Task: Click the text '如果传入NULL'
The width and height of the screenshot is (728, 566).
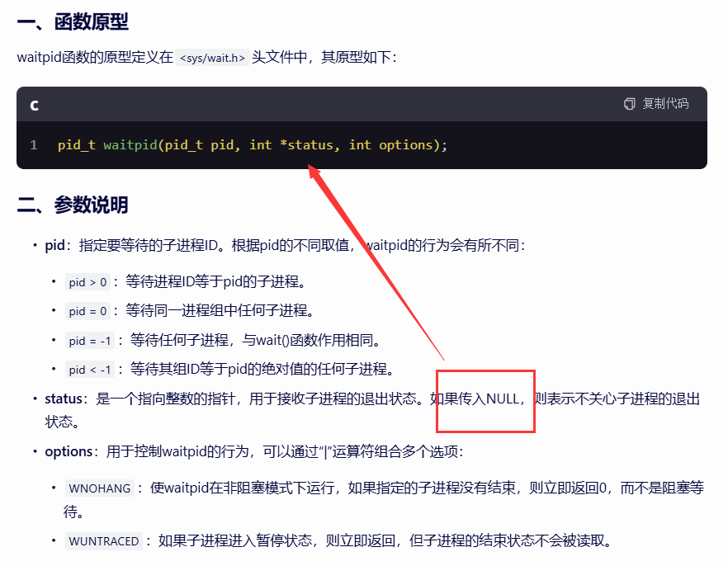Action: [474, 399]
